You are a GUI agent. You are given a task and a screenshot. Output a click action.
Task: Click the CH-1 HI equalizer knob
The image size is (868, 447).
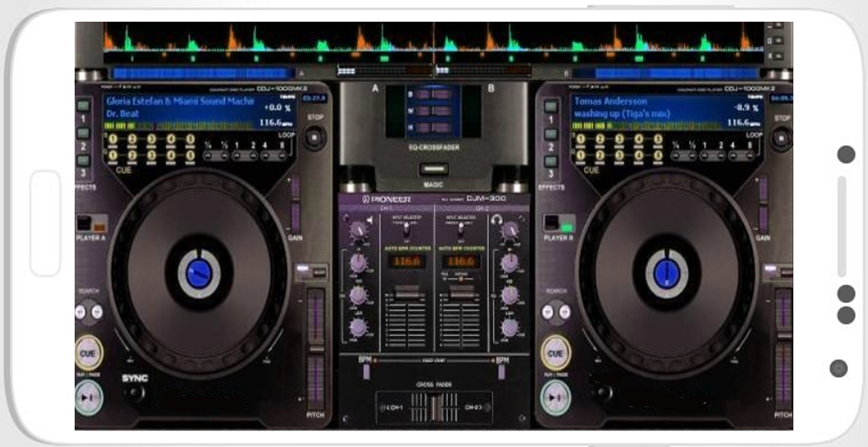tap(358, 263)
